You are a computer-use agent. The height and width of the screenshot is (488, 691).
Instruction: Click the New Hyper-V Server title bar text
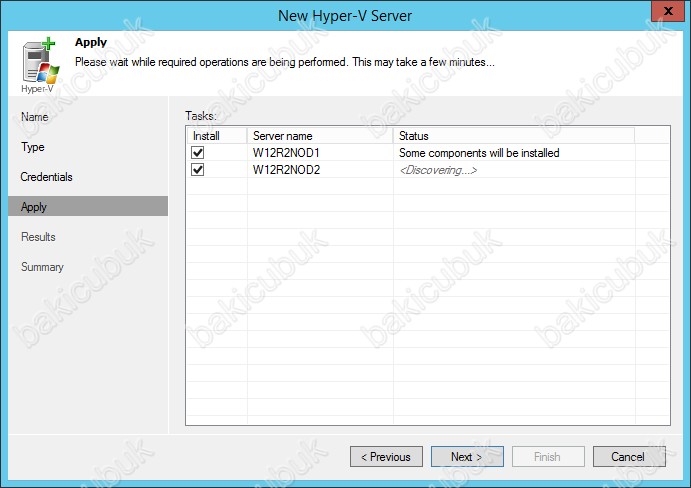pos(345,16)
